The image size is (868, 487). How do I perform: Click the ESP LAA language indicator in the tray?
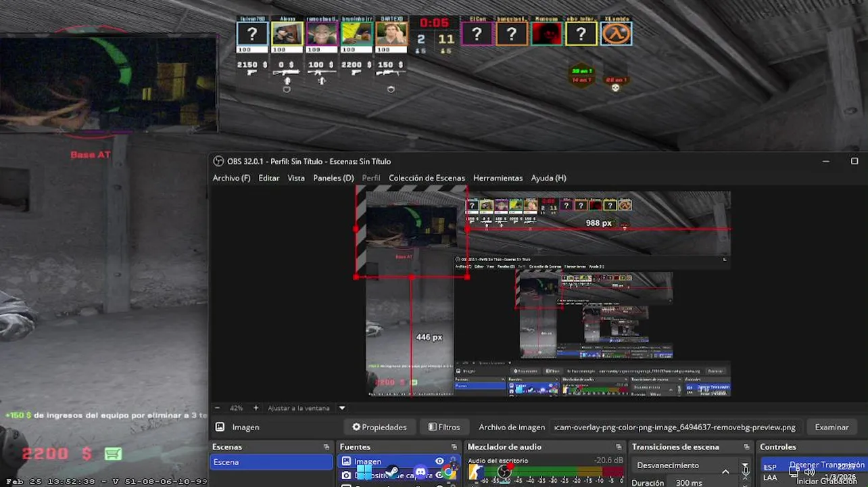pos(770,472)
